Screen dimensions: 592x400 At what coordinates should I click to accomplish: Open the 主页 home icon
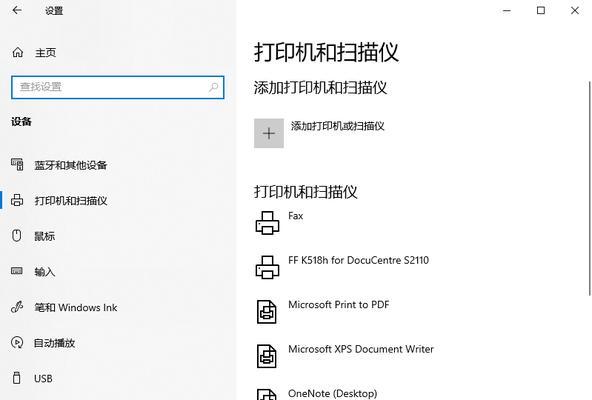[x=18, y=53]
